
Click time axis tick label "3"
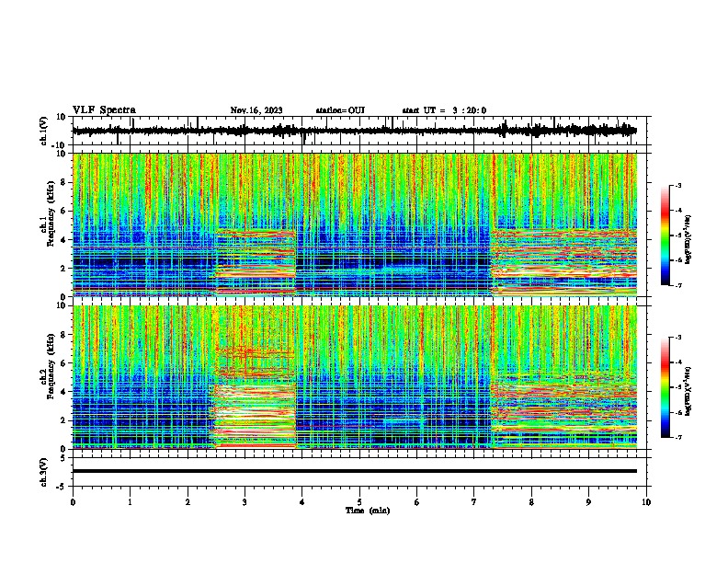[245, 502]
